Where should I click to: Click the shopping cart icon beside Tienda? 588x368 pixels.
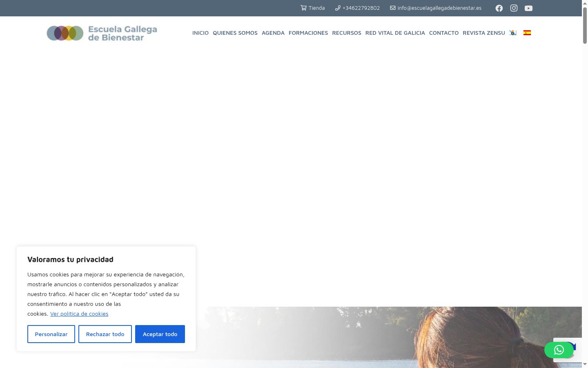coord(303,8)
